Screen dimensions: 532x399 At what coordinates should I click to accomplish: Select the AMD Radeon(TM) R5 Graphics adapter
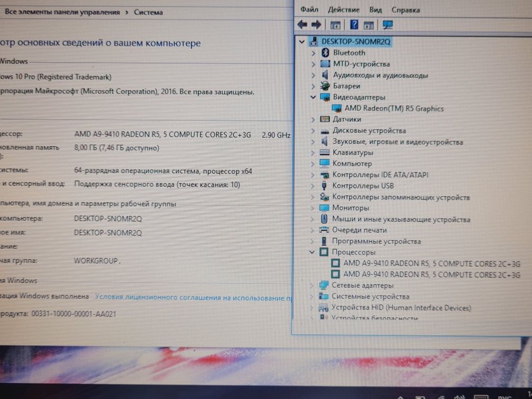[394, 109]
